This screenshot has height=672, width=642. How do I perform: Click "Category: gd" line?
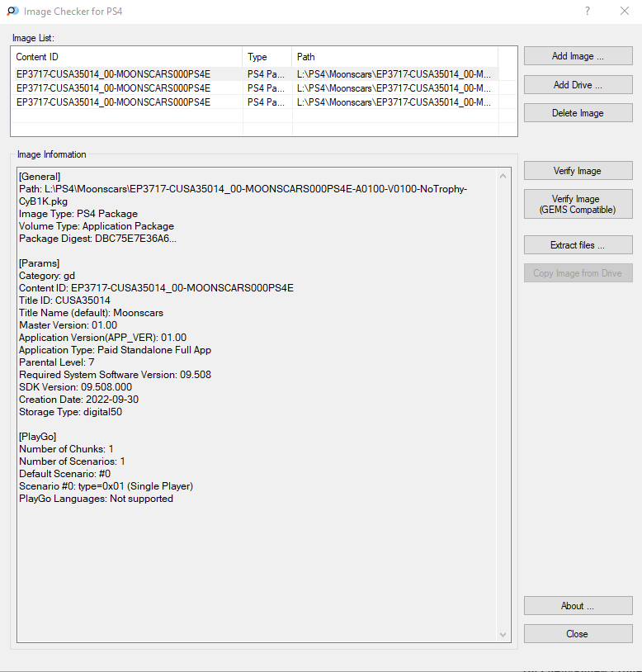pos(47,276)
